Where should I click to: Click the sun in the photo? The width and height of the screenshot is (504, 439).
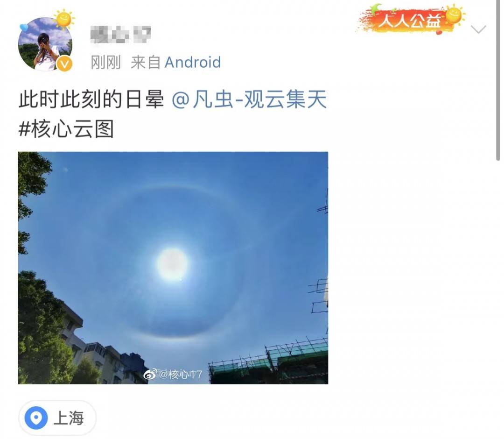172,264
